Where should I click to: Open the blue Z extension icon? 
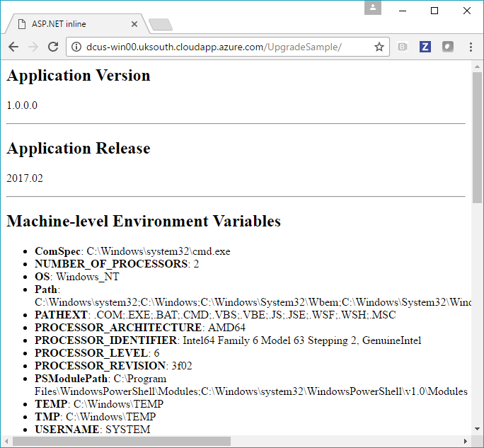(x=425, y=47)
